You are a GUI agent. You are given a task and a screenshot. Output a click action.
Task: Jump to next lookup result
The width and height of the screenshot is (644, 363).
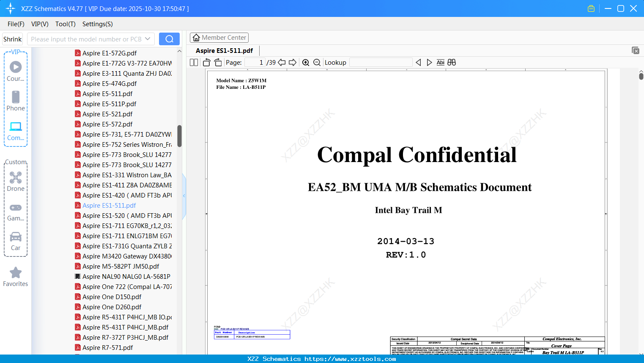point(429,63)
